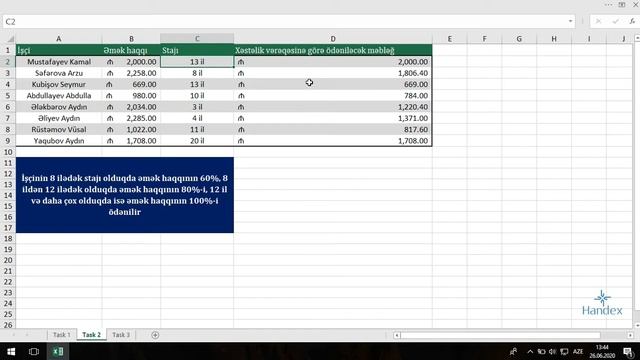Select row 10 header
Image resolution: width=640 pixels, height=360 pixels.
pos(8,152)
